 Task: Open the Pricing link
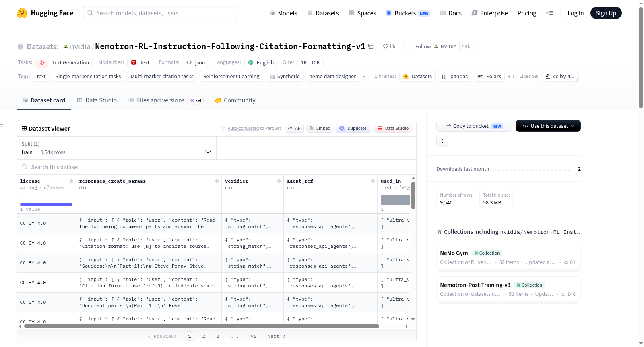coord(527,13)
